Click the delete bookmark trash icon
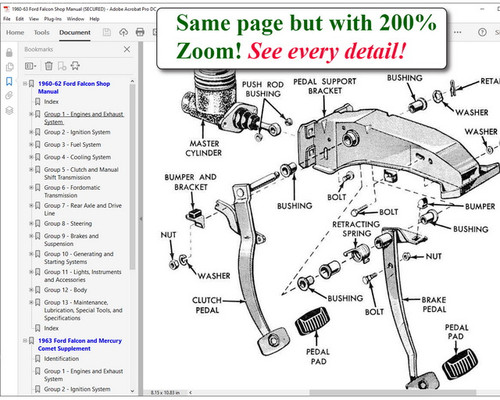The height and width of the screenshot is (400, 500). pos(49,66)
